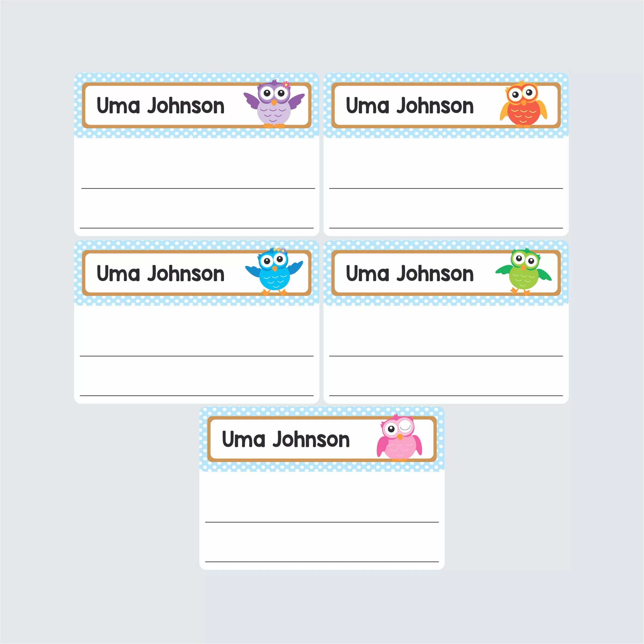The height and width of the screenshot is (644, 644).
Task: Click first writing line on pink owl label
Action: pos(322,522)
